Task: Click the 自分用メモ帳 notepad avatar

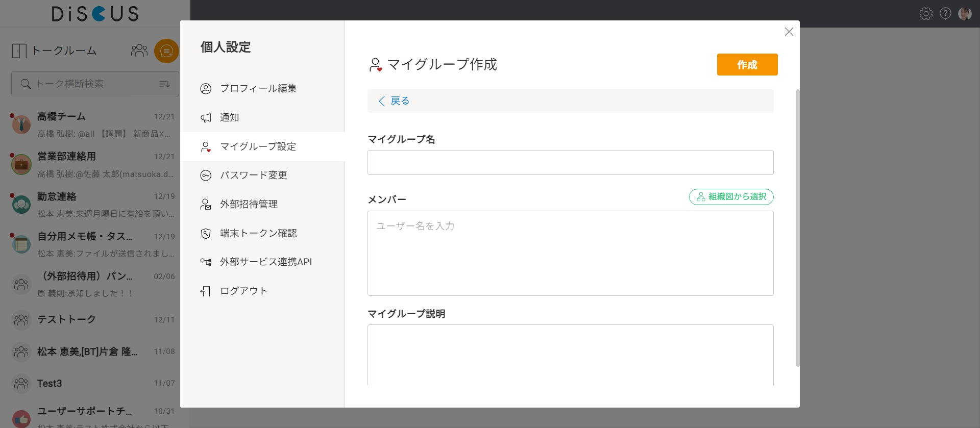Action: click(21, 244)
